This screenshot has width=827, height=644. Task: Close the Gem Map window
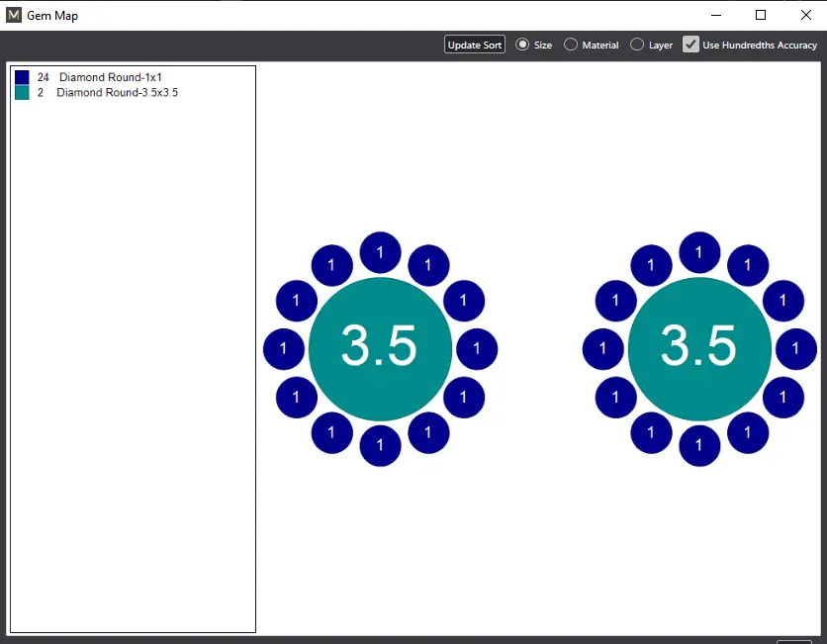click(x=805, y=15)
